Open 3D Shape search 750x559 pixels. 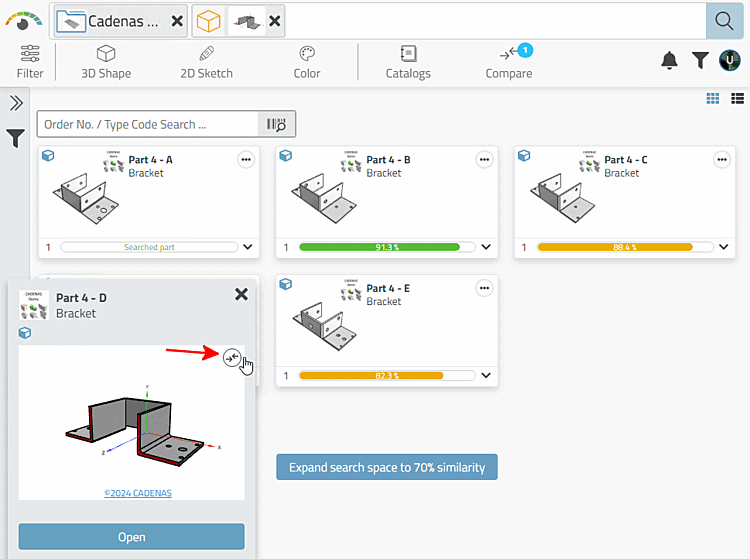point(106,62)
